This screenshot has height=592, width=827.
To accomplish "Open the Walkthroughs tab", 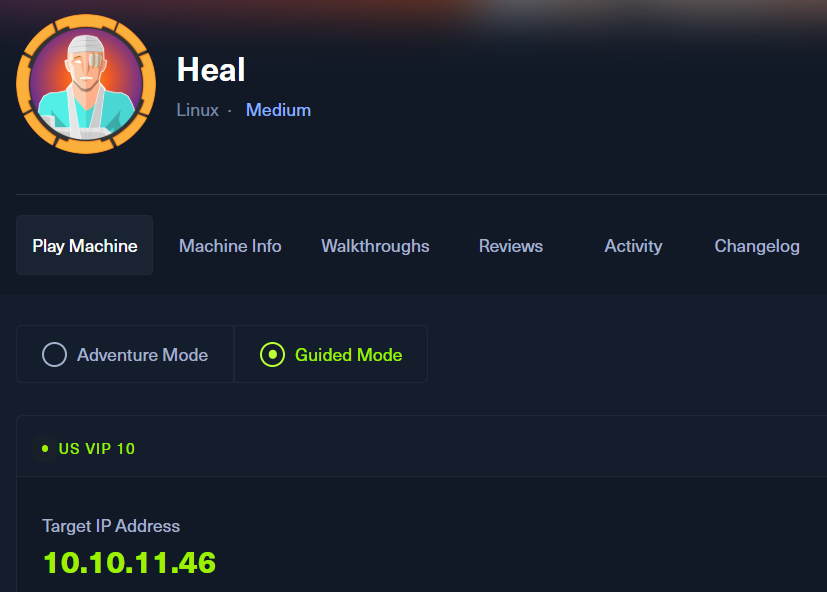I will (x=375, y=246).
